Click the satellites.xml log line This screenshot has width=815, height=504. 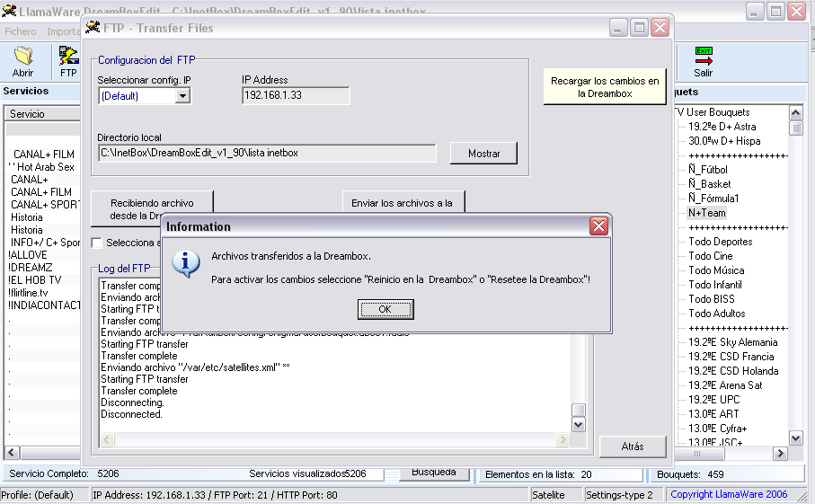(x=195, y=367)
